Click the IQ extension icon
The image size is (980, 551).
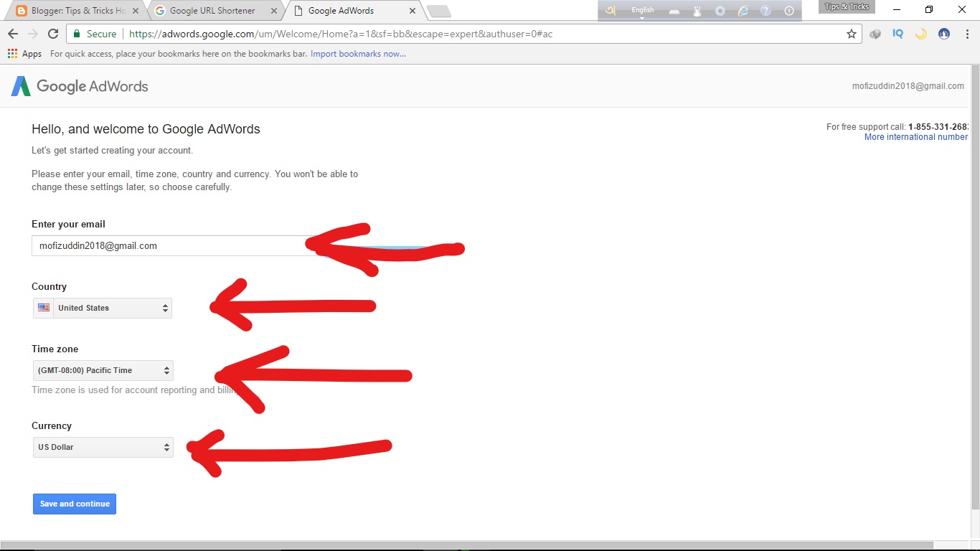tap(897, 34)
